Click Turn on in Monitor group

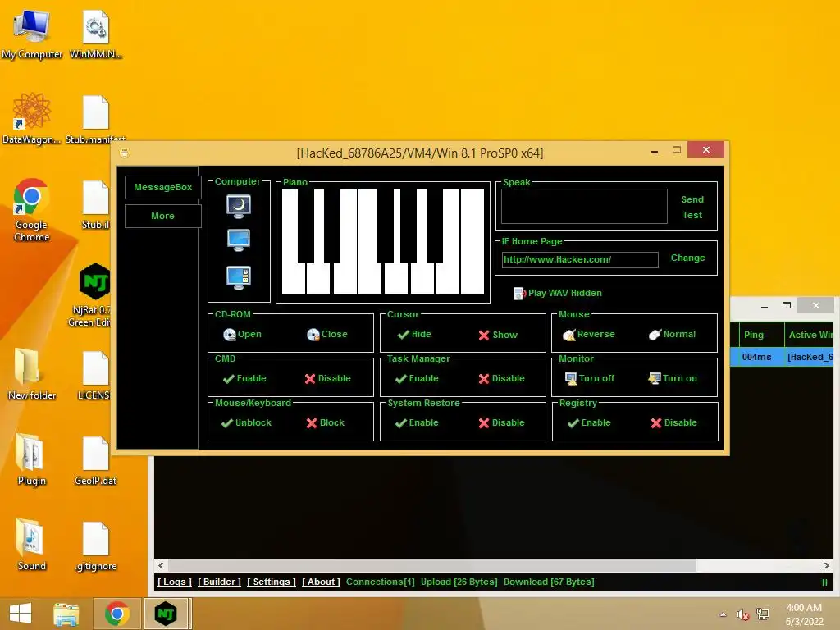[x=673, y=378]
